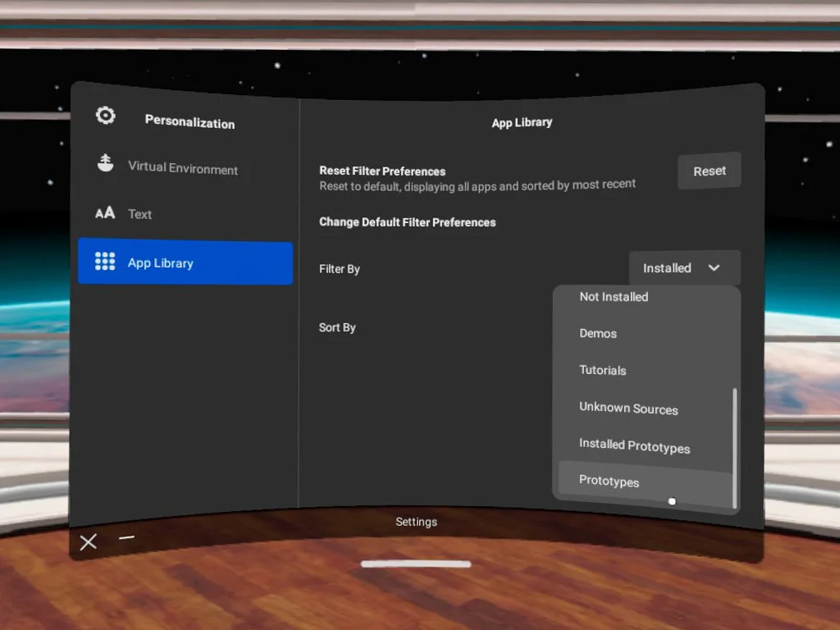Open the Installed filter dropdown
Screen dimensions: 840x630
(x=667, y=268)
